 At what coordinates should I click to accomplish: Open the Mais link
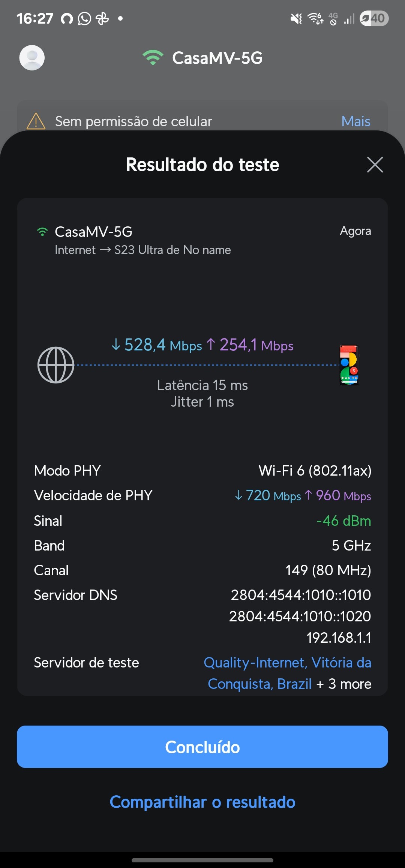click(355, 121)
